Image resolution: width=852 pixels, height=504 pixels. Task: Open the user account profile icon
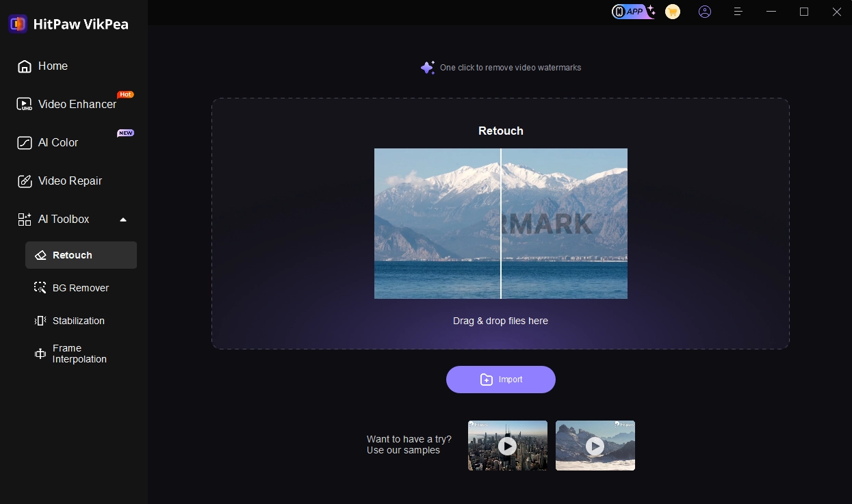[705, 12]
